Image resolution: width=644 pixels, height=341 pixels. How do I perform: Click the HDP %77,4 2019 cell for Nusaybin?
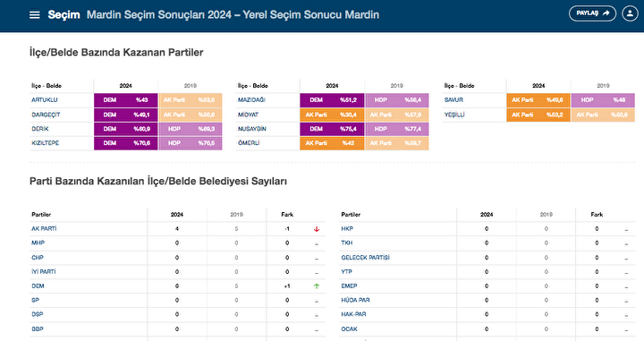click(x=397, y=129)
